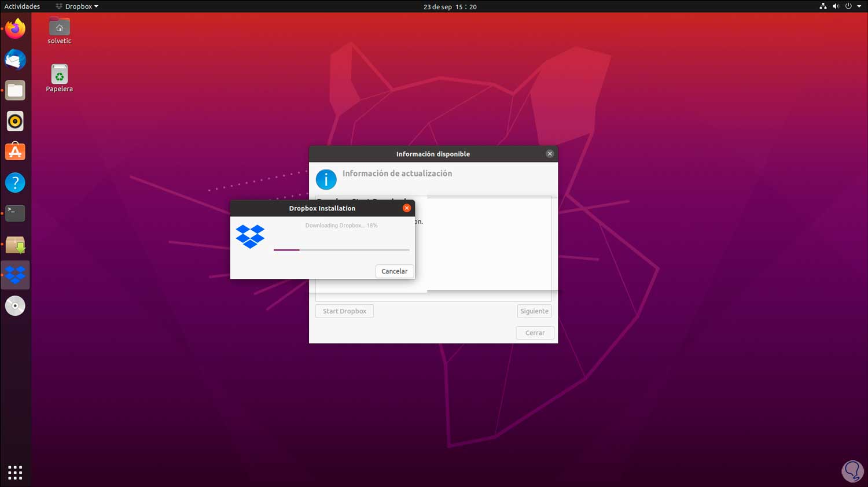Show the applications grid
The height and width of the screenshot is (487, 868).
(16, 472)
